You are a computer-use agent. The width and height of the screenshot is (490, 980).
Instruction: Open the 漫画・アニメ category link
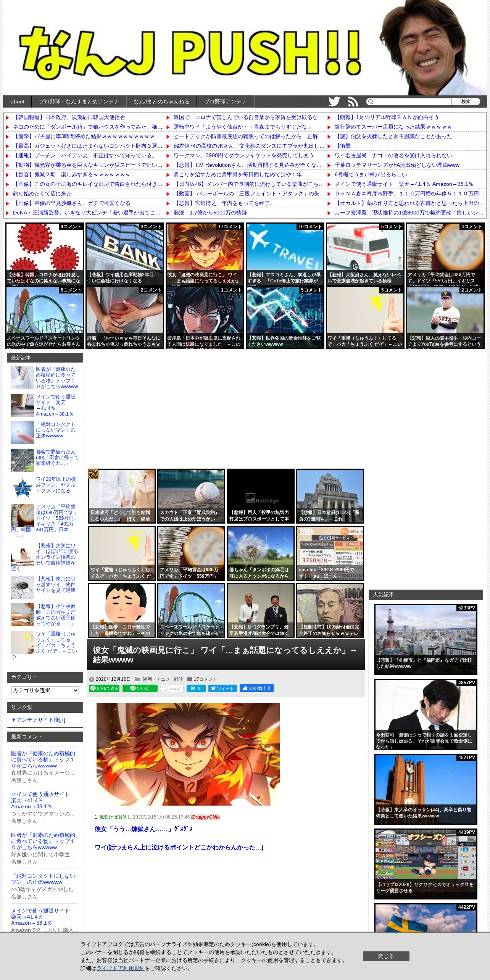156,679
